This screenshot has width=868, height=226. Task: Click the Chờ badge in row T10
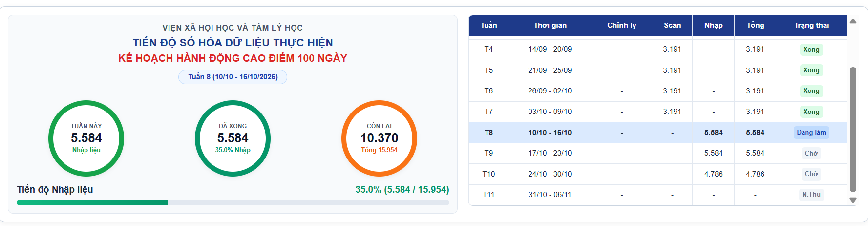coord(811,174)
